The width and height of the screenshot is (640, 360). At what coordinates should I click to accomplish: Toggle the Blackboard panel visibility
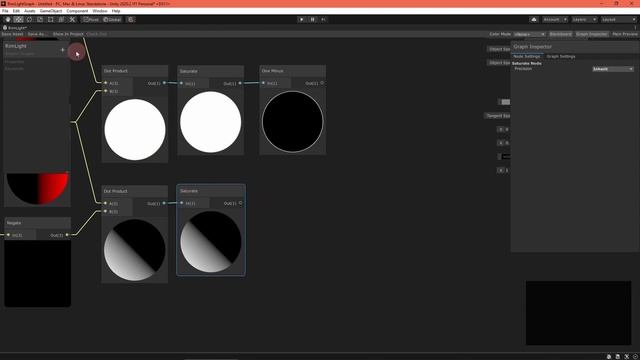pos(560,34)
